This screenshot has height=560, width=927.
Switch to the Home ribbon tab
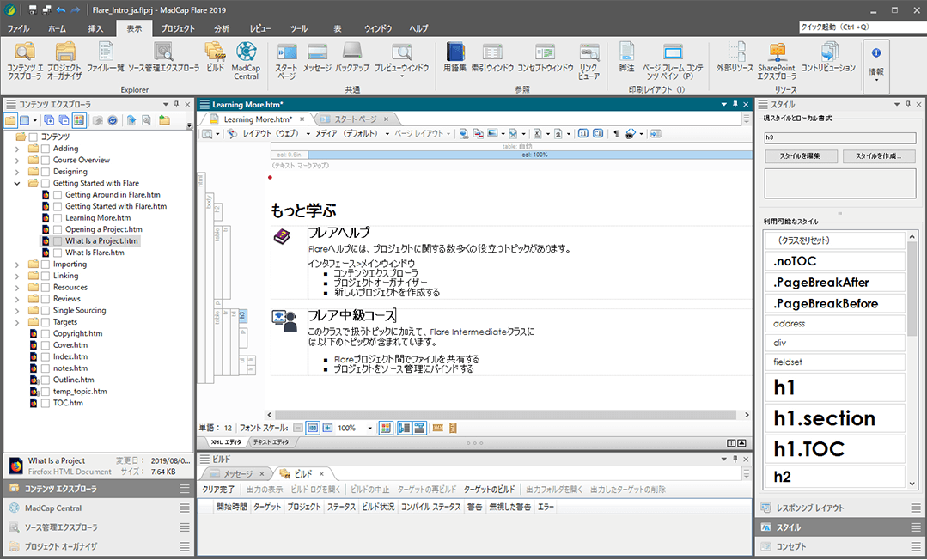click(58, 28)
